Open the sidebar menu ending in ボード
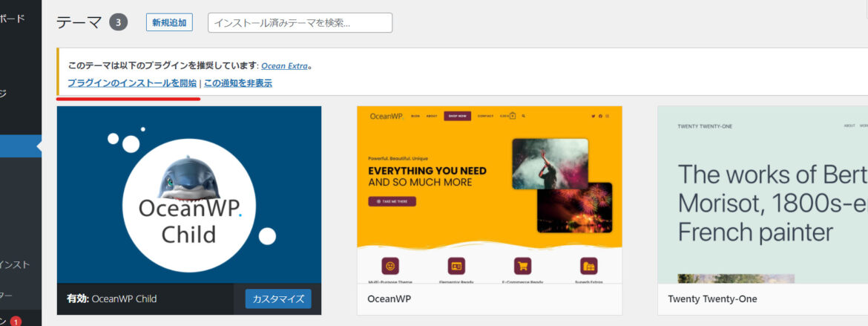The image size is (868, 326). [13, 19]
